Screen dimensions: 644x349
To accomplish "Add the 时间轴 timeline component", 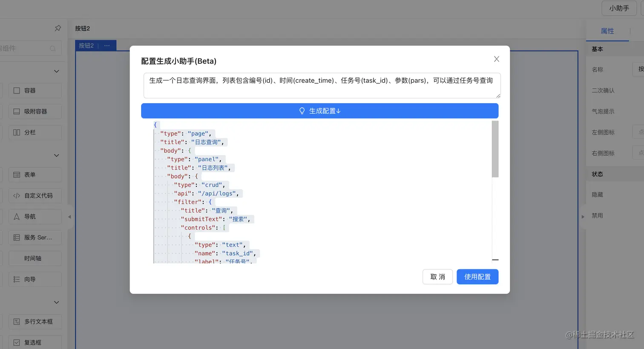I will (x=35, y=258).
